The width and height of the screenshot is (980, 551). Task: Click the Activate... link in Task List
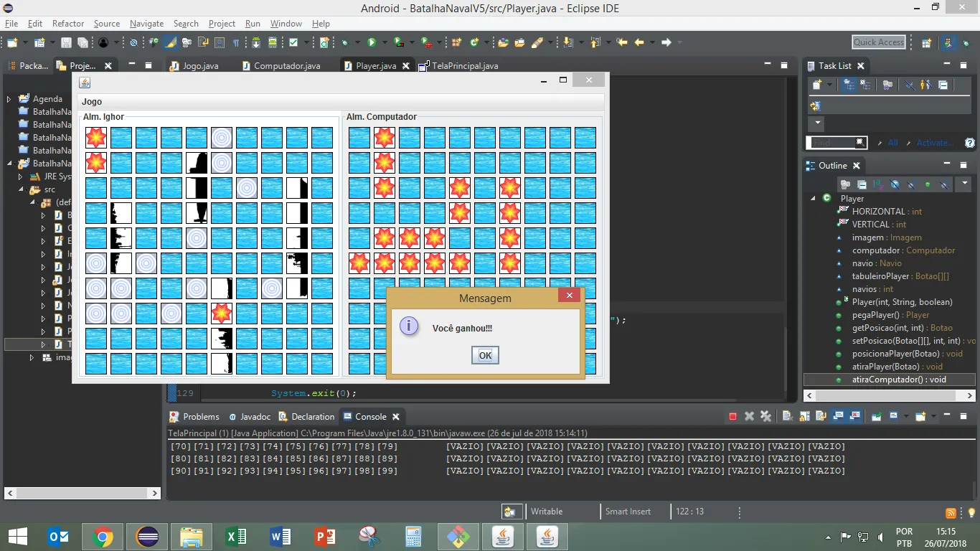point(934,143)
